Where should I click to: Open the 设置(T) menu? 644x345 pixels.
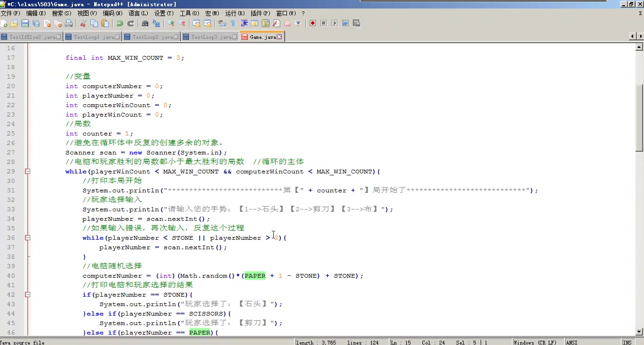point(164,13)
